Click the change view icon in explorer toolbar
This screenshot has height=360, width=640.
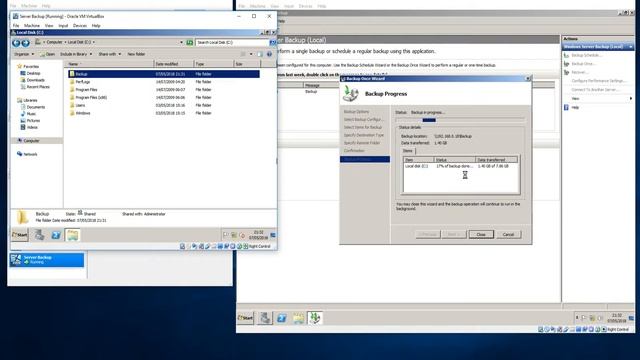[x=243, y=54]
